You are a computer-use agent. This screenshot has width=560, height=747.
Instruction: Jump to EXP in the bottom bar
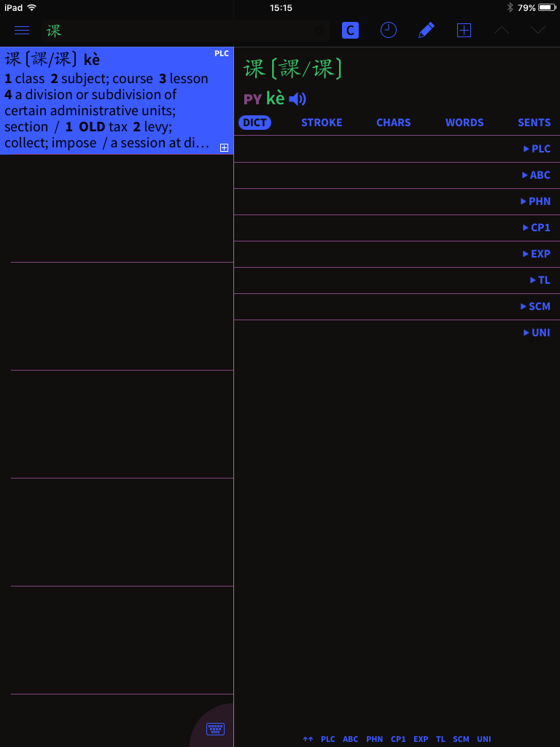coord(421,740)
